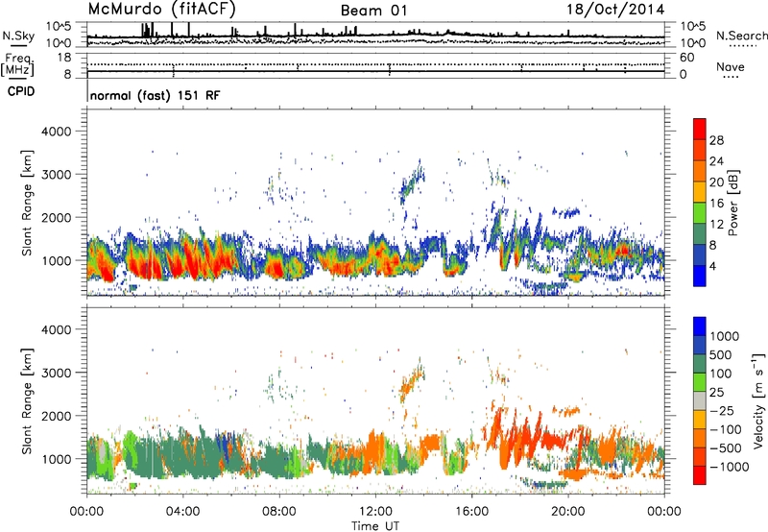Click the Power [dB] colorbar title
Viewport: 768px width, 532px height.
point(732,203)
